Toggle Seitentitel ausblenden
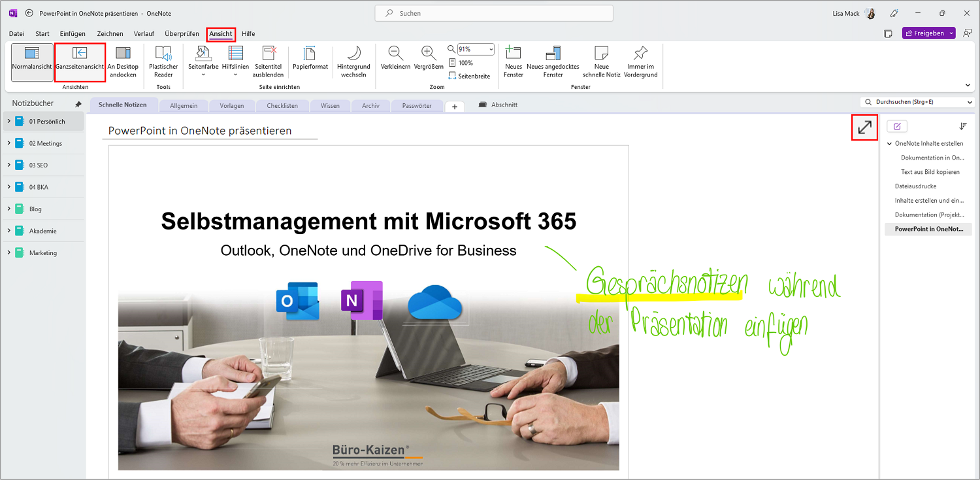 coord(269,62)
